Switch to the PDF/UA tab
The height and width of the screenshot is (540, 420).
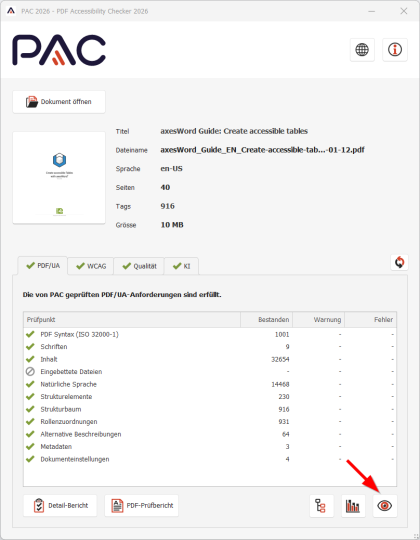(43, 266)
